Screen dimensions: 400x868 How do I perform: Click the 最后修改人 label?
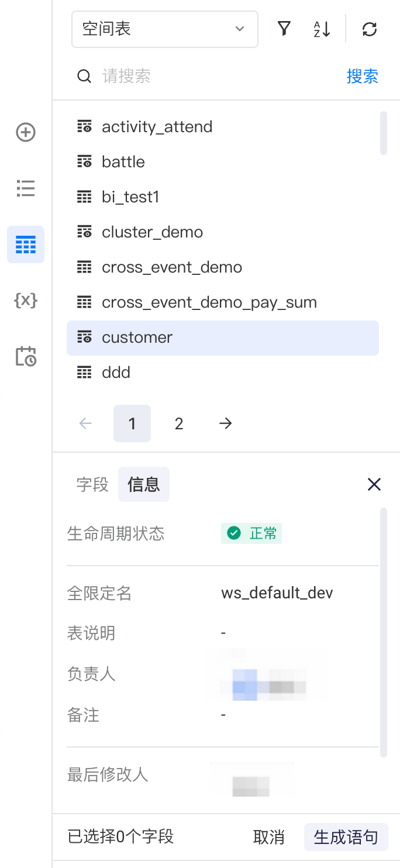(108, 775)
